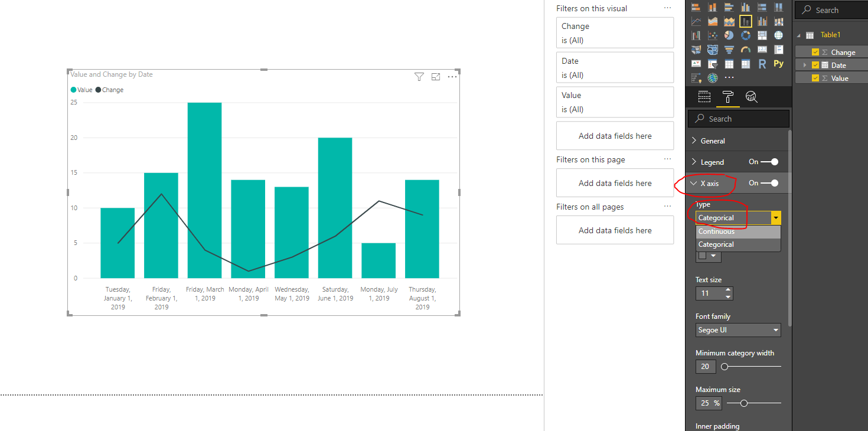
Task: Select the clustered bar chart visual
Action: (729, 7)
